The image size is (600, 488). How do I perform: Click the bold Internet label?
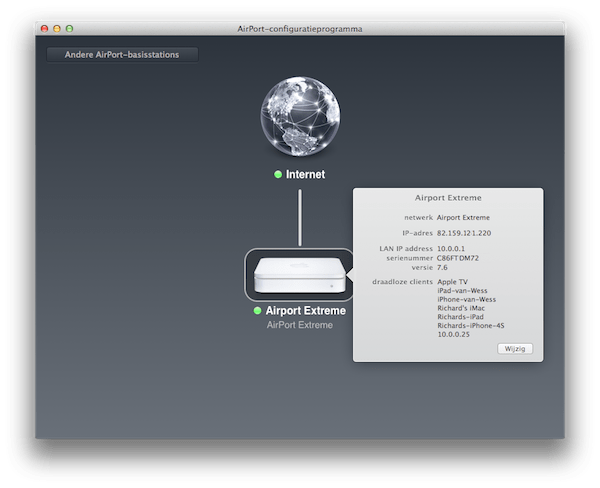coord(305,175)
